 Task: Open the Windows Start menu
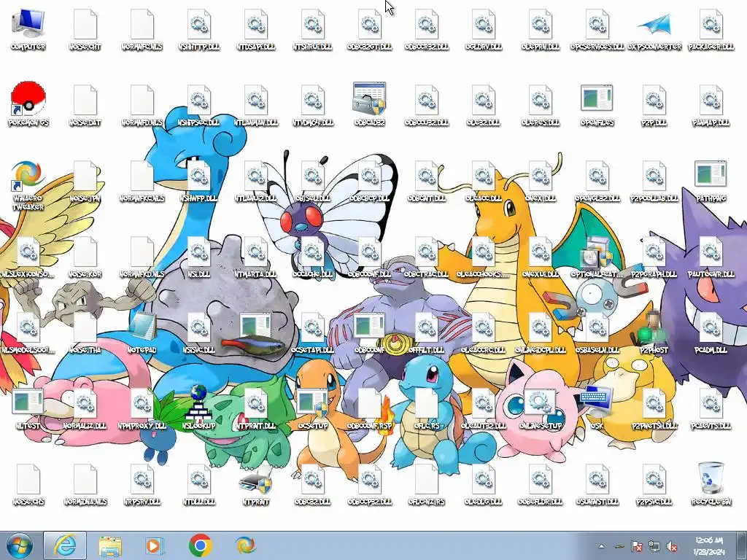coord(20,545)
